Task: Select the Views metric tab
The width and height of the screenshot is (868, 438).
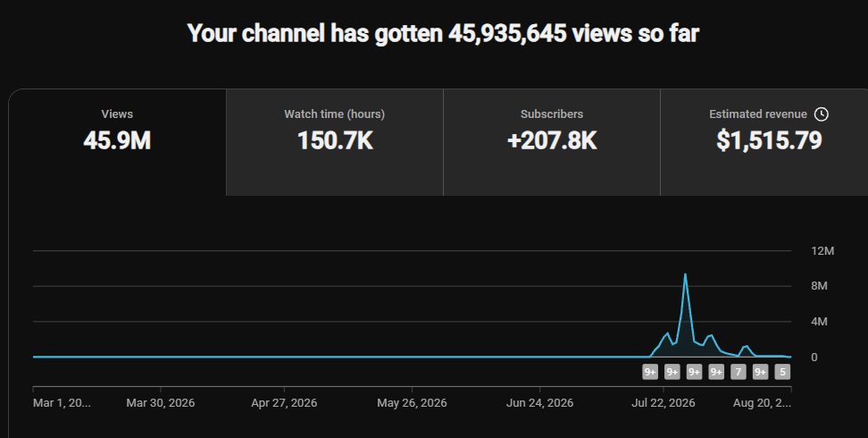Action: [117, 142]
